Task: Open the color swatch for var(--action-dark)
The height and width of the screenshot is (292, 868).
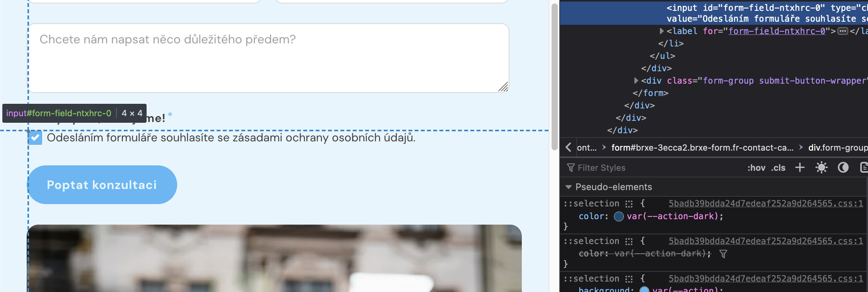Action: point(619,216)
